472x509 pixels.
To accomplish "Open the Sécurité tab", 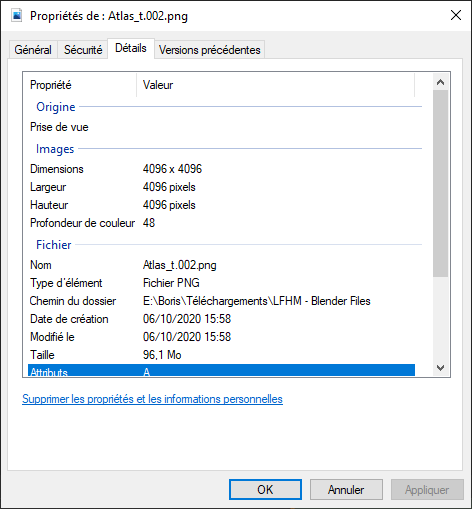I will pos(83,50).
